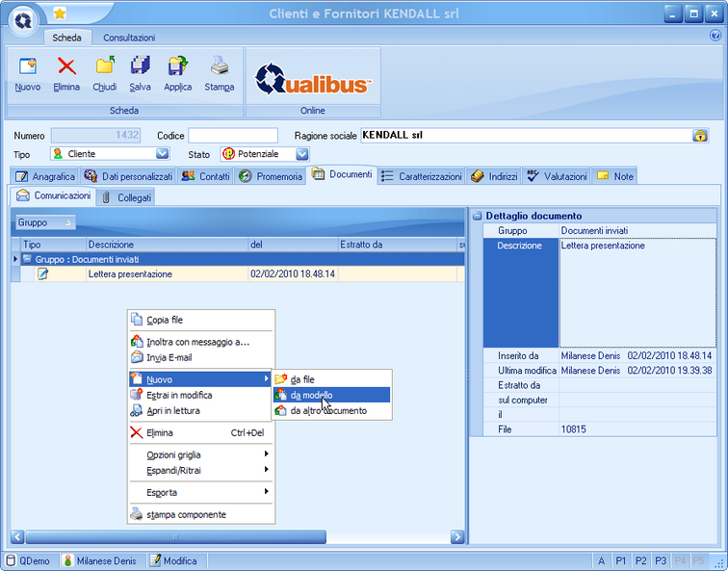Click the horizontal scrollbar right arrow

(457, 536)
